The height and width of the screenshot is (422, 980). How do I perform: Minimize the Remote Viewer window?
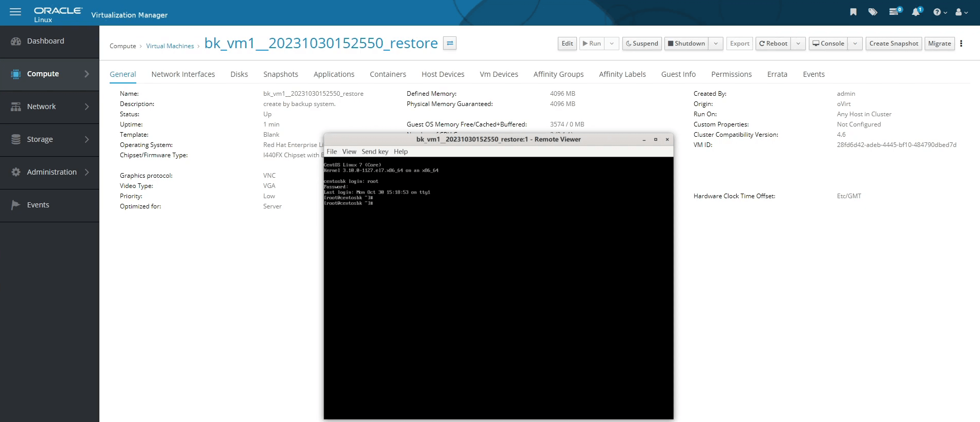[x=644, y=139]
